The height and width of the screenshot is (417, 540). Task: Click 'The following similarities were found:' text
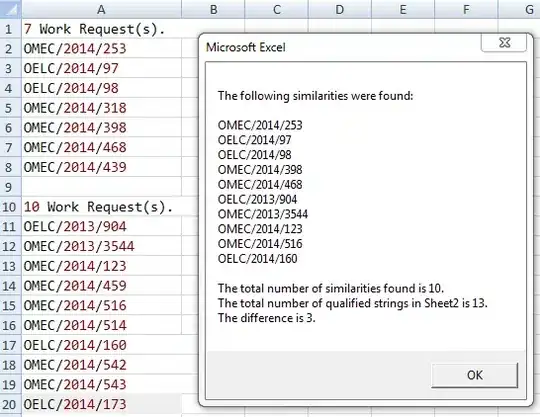coord(315,96)
